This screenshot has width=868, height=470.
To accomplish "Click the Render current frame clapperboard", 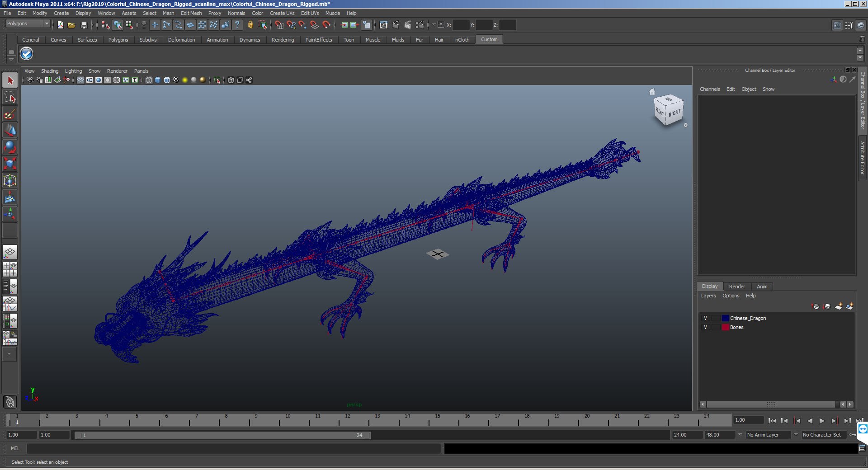I will pyautogui.click(x=396, y=25).
